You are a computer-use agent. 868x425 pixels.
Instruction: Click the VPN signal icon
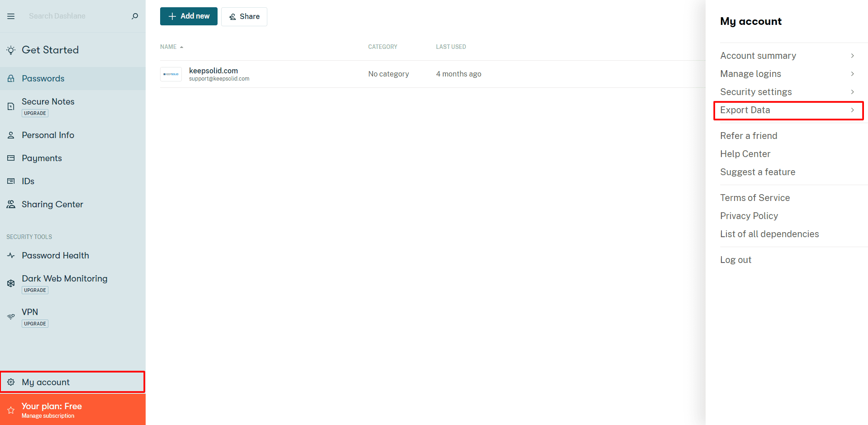click(x=11, y=317)
